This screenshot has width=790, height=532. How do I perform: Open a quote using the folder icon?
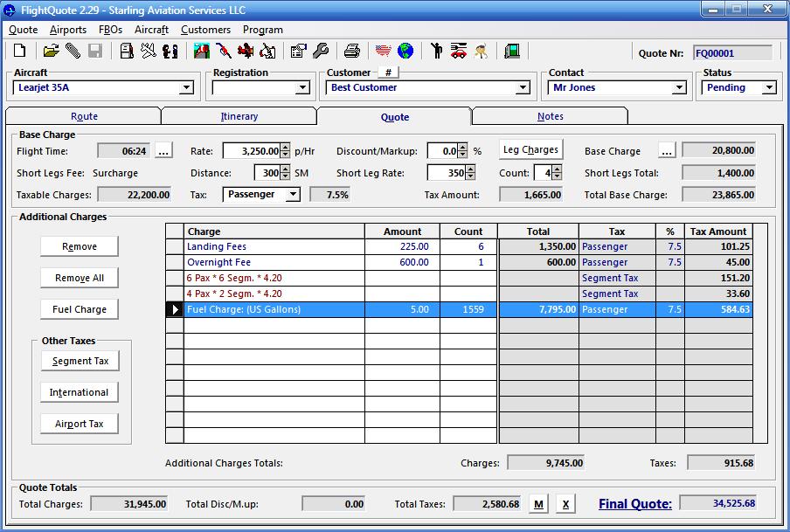point(52,52)
